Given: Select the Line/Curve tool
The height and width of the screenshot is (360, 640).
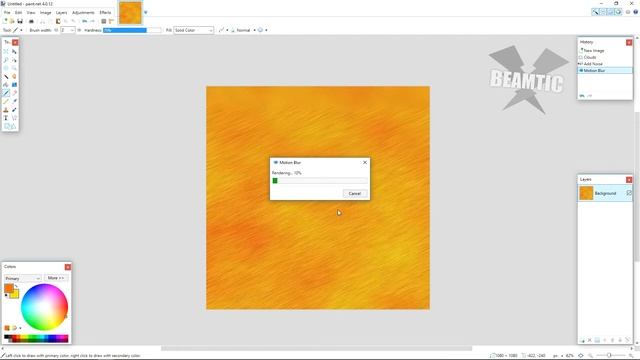Looking at the screenshot, I should (x=14, y=118).
